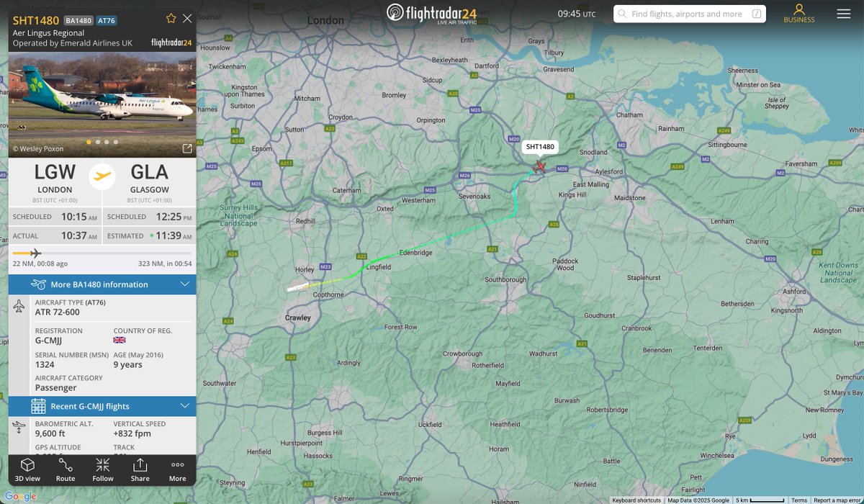Open 3D view
This screenshot has height=504, width=864.
(27, 469)
